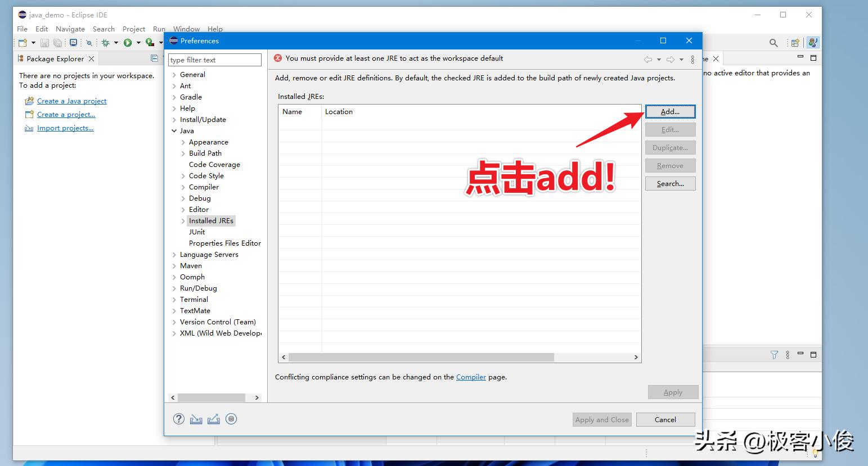Click the Save All toolbar icon
This screenshot has width=868, height=466.
coord(58,42)
